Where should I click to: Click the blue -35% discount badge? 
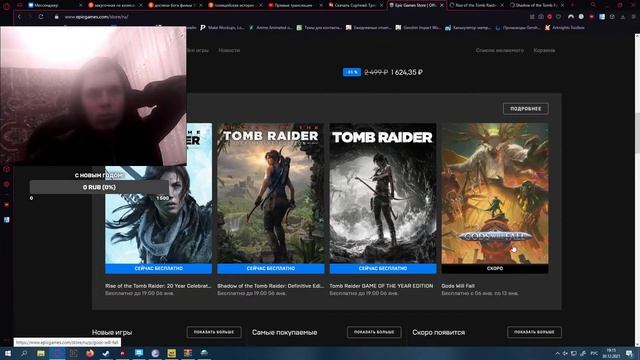[x=351, y=72]
